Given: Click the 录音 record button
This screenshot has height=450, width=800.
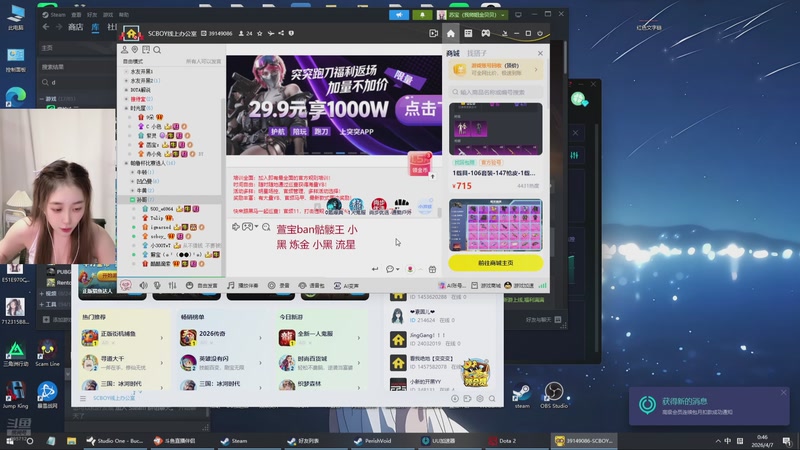Looking at the screenshot, I should point(279,286).
